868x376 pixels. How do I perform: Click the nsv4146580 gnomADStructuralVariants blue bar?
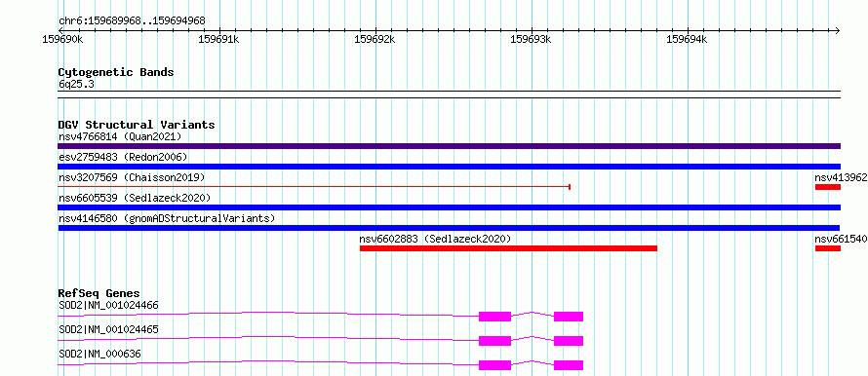pos(449,228)
